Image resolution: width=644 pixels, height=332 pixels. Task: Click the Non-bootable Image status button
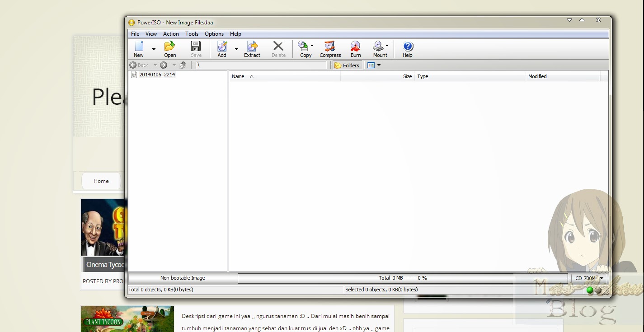coord(183,278)
